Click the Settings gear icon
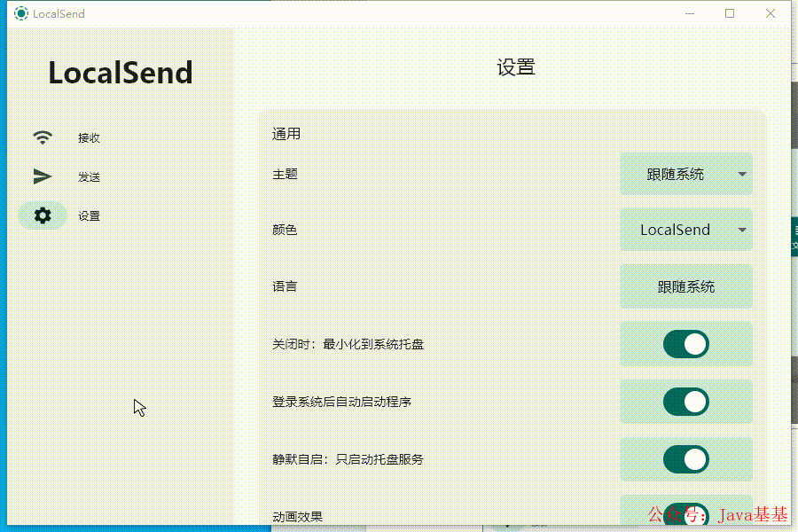 click(43, 215)
